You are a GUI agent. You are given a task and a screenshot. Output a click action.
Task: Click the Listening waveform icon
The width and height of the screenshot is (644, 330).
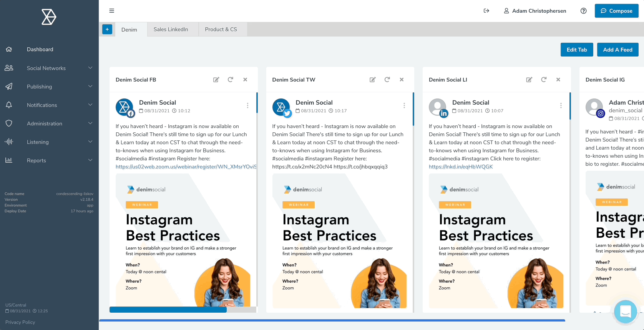click(9, 142)
